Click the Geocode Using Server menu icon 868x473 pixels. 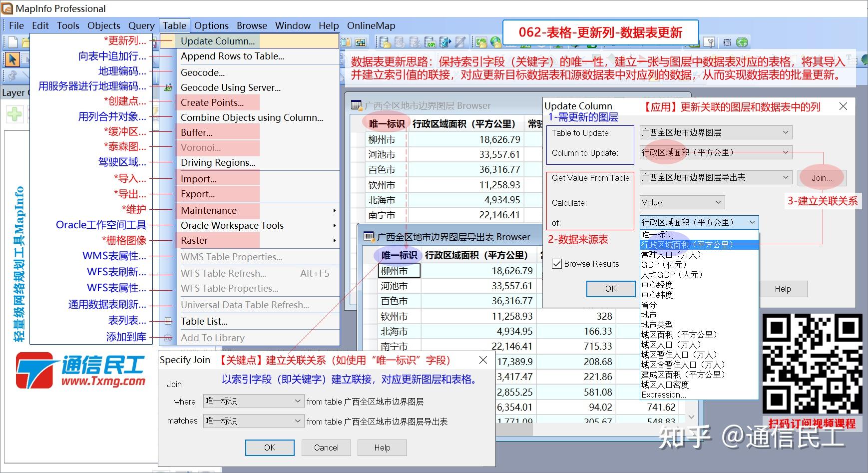[x=168, y=88]
